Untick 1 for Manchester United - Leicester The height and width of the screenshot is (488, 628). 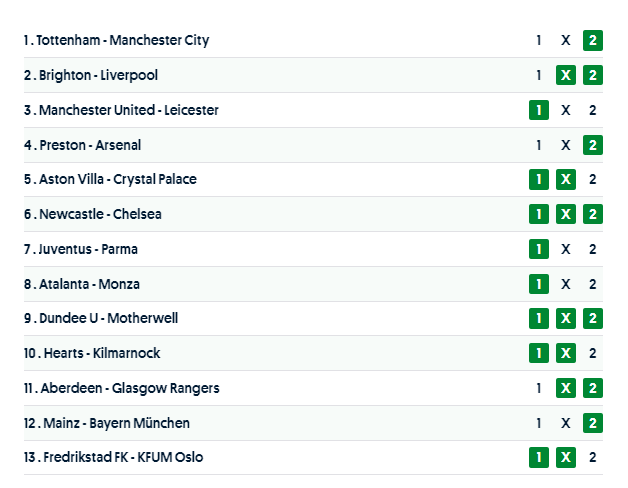[539, 110]
